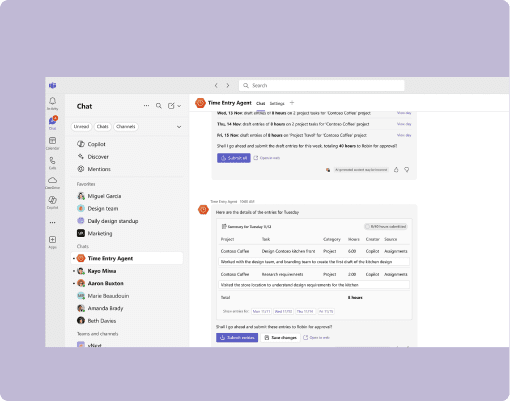This screenshot has width=510, height=401.
Task: Open chat with Amanda Brady
Action: coord(127,308)
